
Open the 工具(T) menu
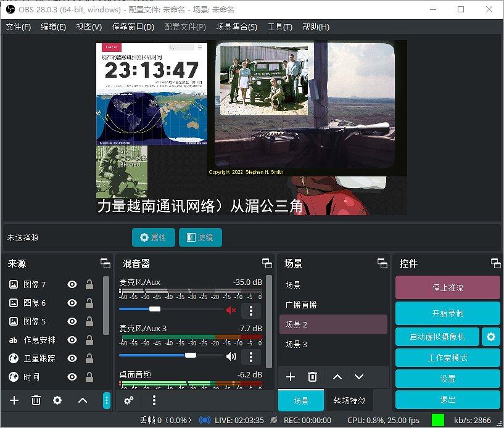point(279,27)
